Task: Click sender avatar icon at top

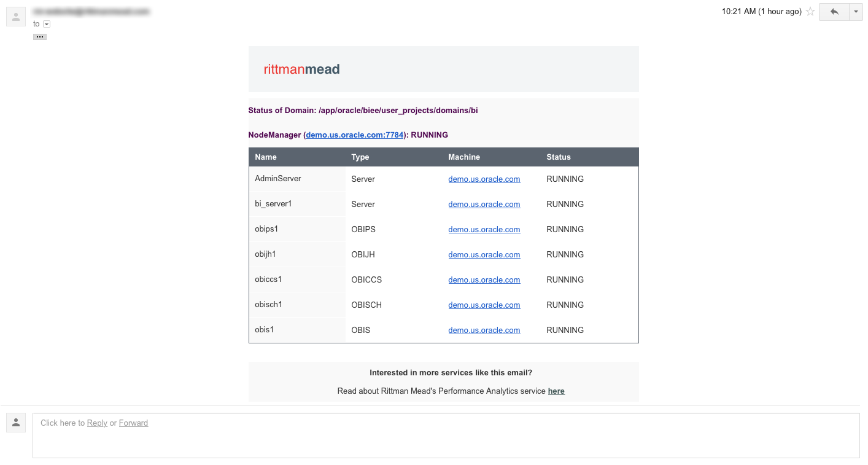Action: coord(16,17)
